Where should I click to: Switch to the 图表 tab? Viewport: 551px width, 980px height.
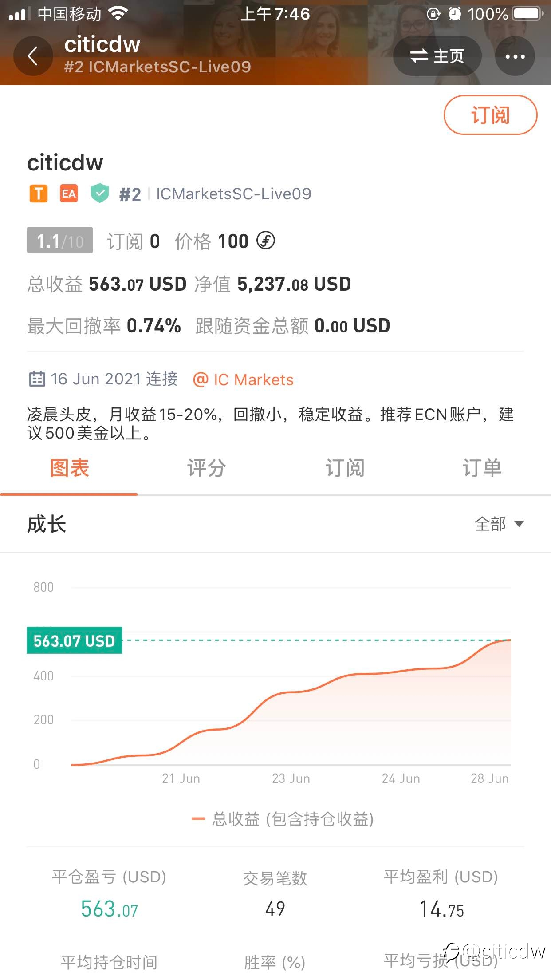click(69, 469)
